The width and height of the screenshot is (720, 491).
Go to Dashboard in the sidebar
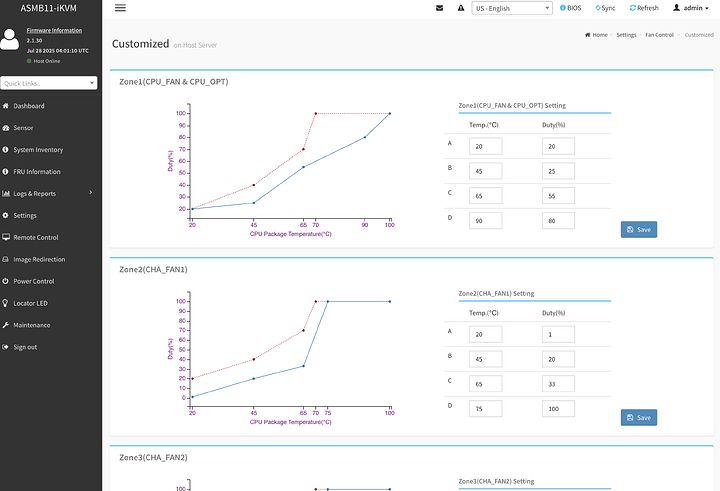(x=28, y=106)
